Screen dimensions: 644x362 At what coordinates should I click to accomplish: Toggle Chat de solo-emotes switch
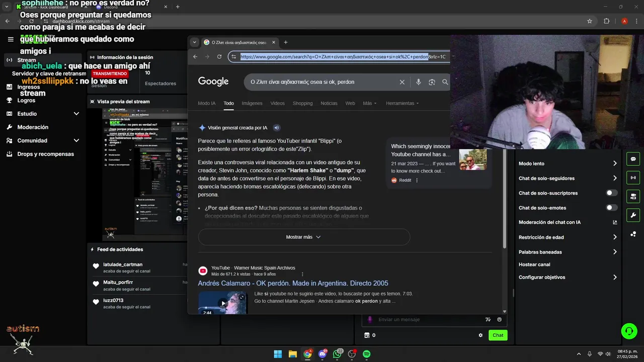pos(611,208)
